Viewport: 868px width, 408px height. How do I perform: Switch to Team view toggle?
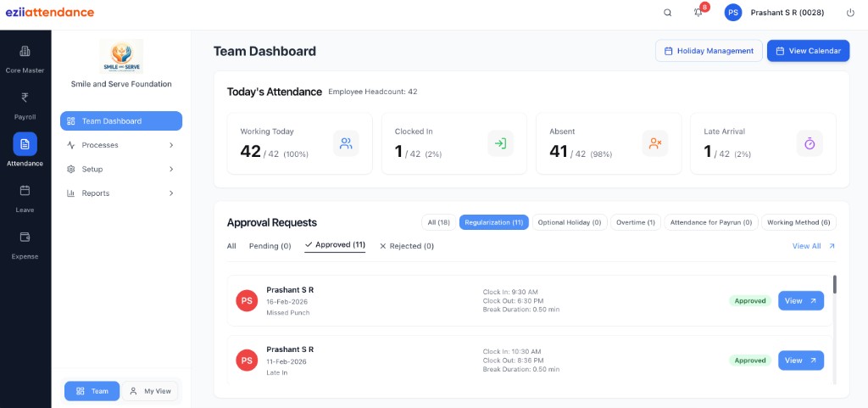click(92, 391)
